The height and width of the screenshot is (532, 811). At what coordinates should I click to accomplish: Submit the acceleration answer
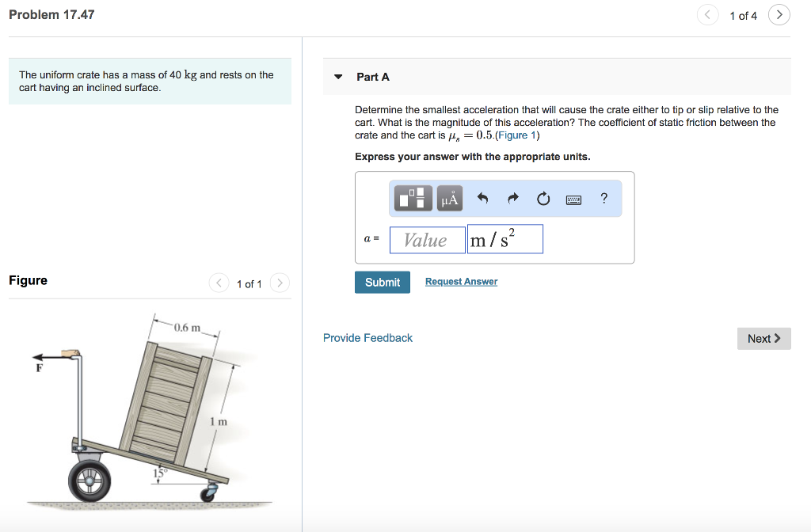(x=382, y=282)
